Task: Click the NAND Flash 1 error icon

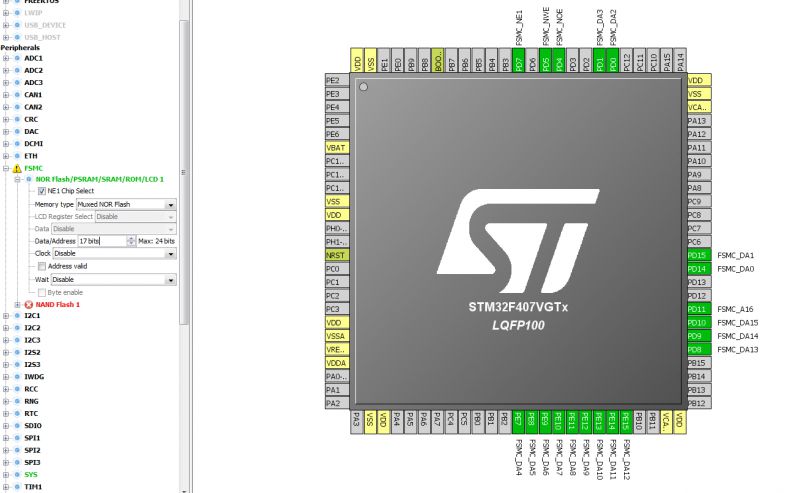Action: (x=29, y=305)
